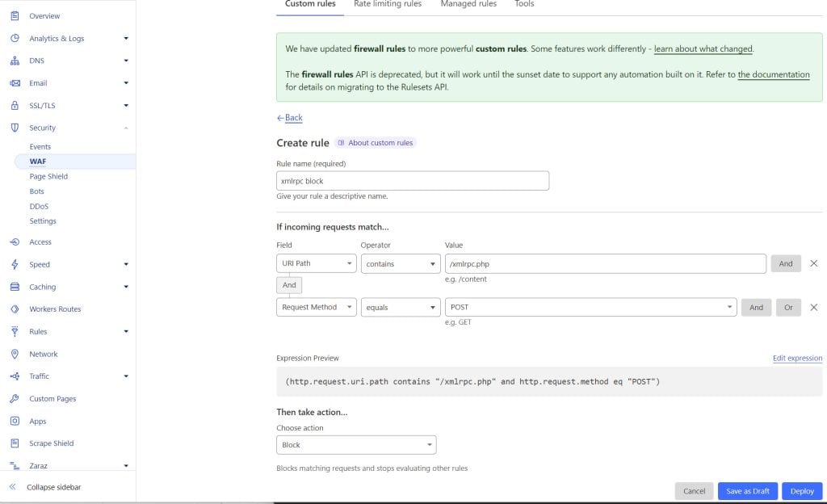This screenshot has width=827, height=504.
Task: Switch to the Rate limiting rules tab
Action: tap(388, 5)
